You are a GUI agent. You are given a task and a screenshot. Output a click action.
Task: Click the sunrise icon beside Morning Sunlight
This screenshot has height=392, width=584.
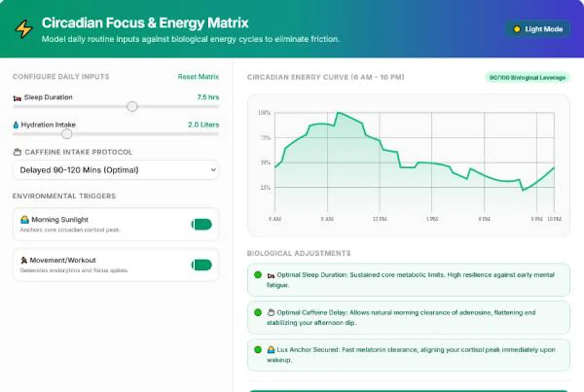click(x=25, y=220)
